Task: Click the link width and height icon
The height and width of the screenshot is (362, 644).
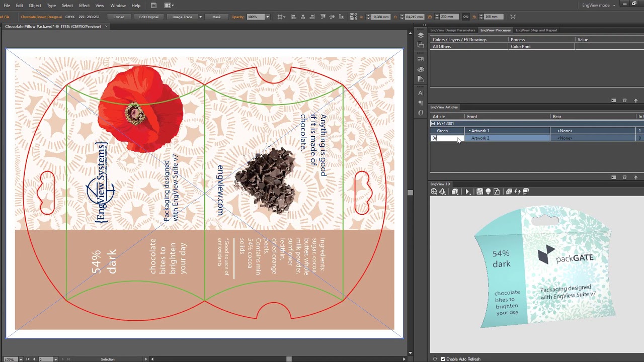Action: [466, 17]
